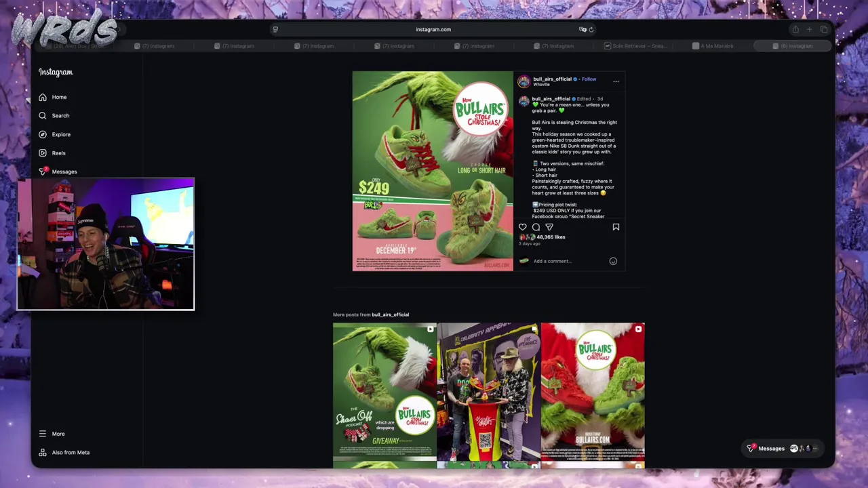Follow bull_airs_official

click(589, 79)
